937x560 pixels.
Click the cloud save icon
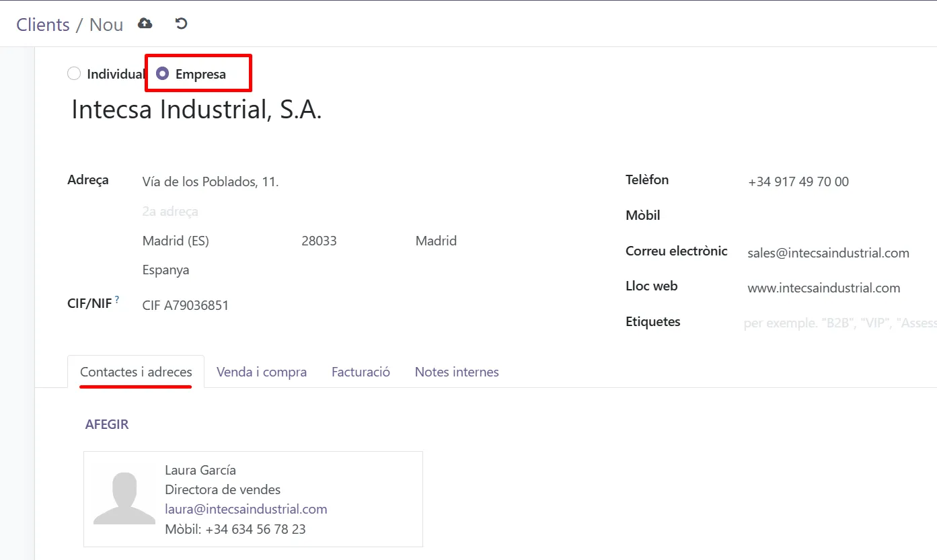(x=145, y=24)
